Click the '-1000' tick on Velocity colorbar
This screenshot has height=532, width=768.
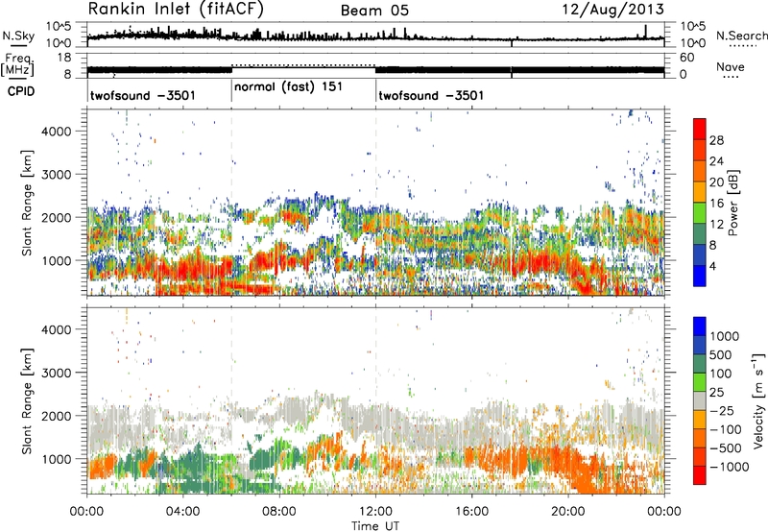(729, 467)
